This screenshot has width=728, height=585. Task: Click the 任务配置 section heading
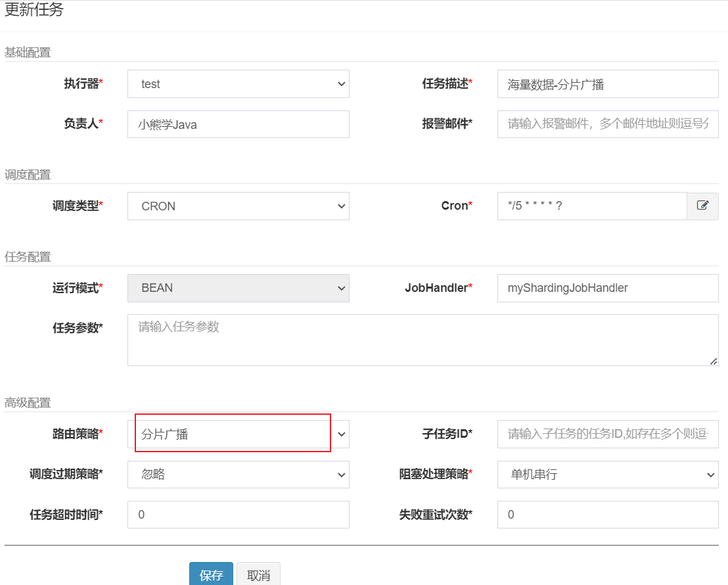(x=28, y=257)
